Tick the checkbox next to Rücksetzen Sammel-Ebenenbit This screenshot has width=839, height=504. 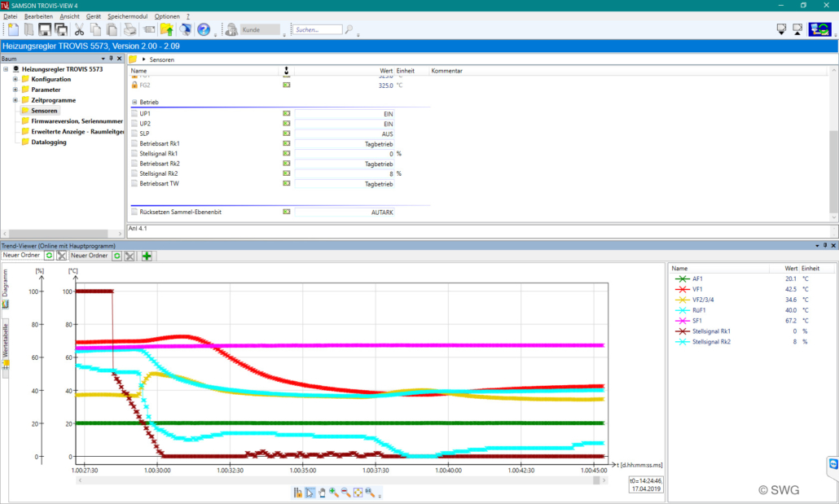point(134,212)
